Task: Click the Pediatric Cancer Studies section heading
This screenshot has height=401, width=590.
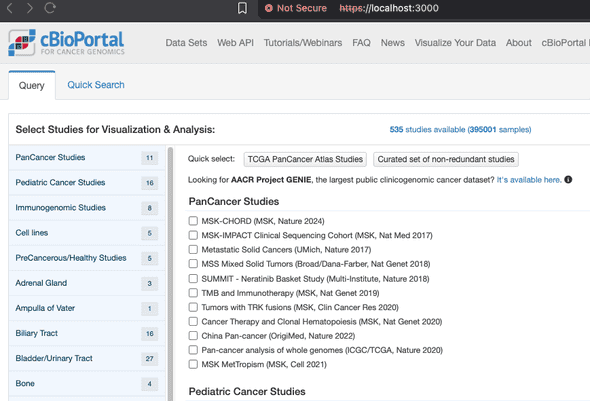Action: 247,391
